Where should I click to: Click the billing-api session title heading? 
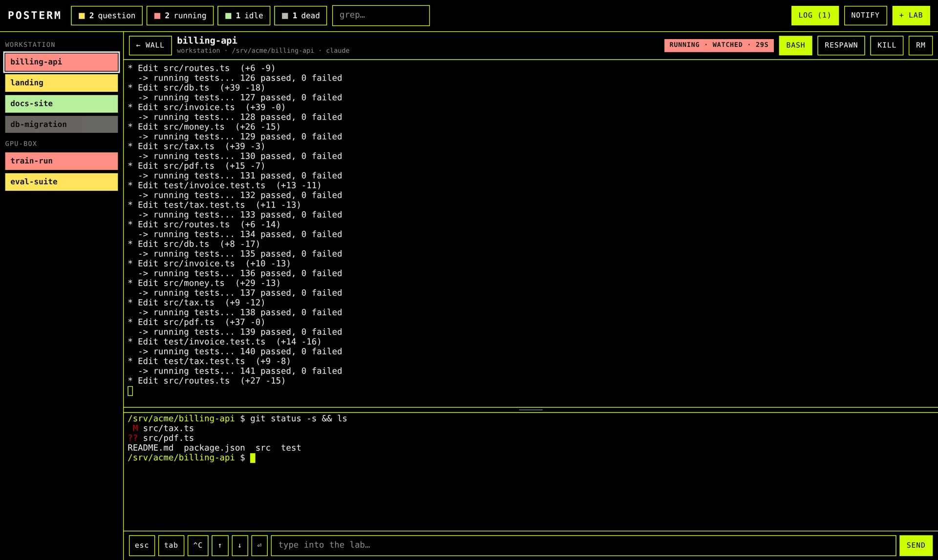(207, 41)
